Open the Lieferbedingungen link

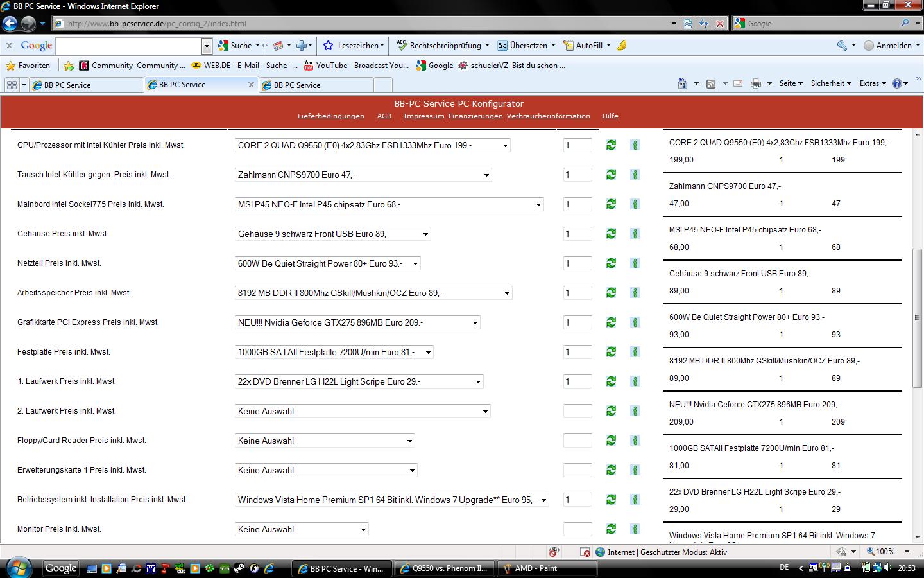[x=331, y=116]
